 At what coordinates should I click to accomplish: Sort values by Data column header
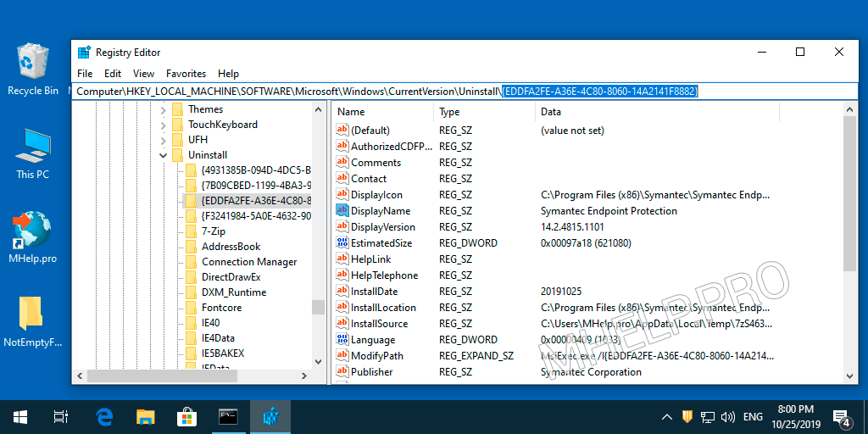(657, 112)
